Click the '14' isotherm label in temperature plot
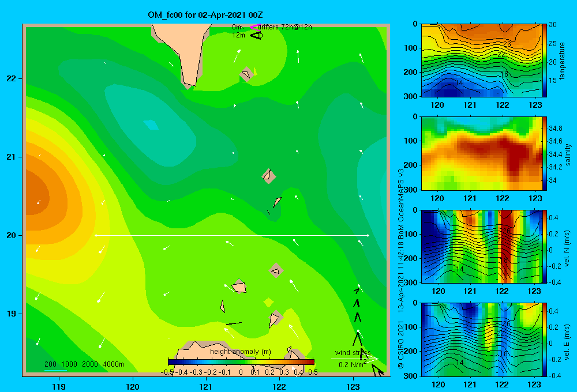 (x=459, y=83)
